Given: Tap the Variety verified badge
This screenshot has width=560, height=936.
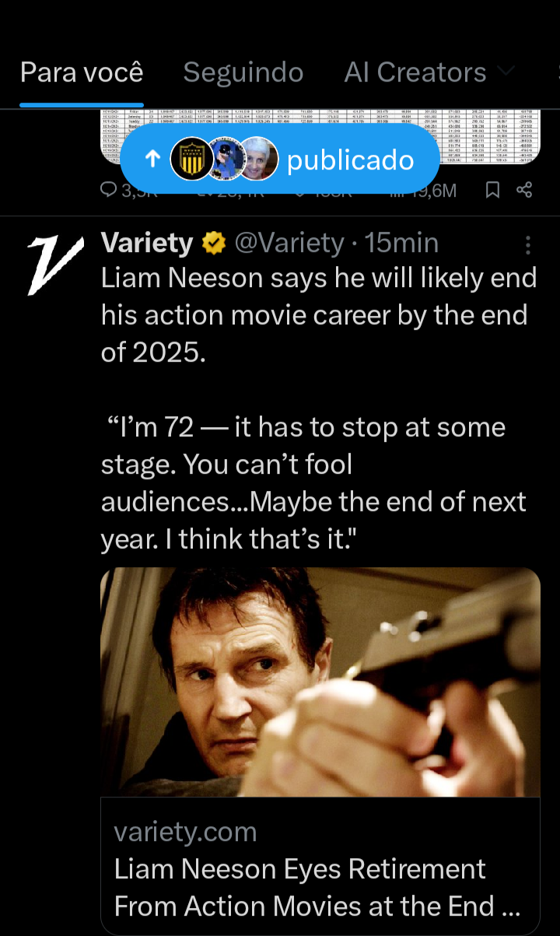Looking at the screenshot, I should [212, 244].
